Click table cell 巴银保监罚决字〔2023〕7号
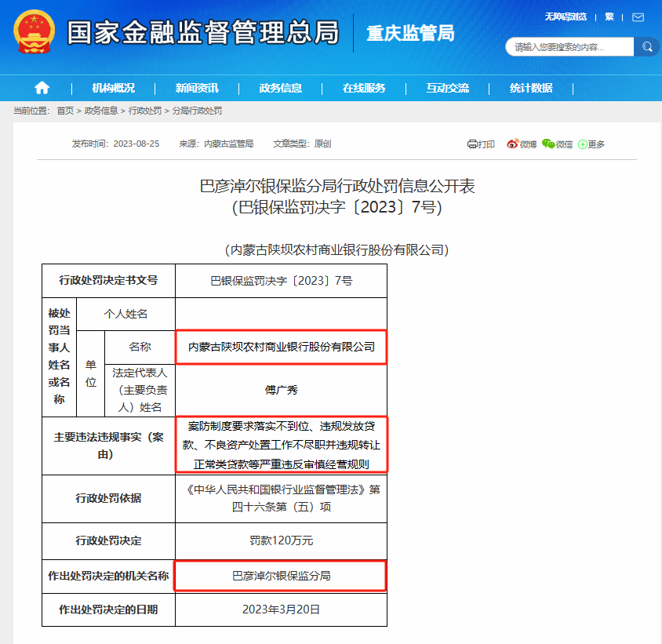Viewport: 662px width, 644px height. tap(281, 281)
